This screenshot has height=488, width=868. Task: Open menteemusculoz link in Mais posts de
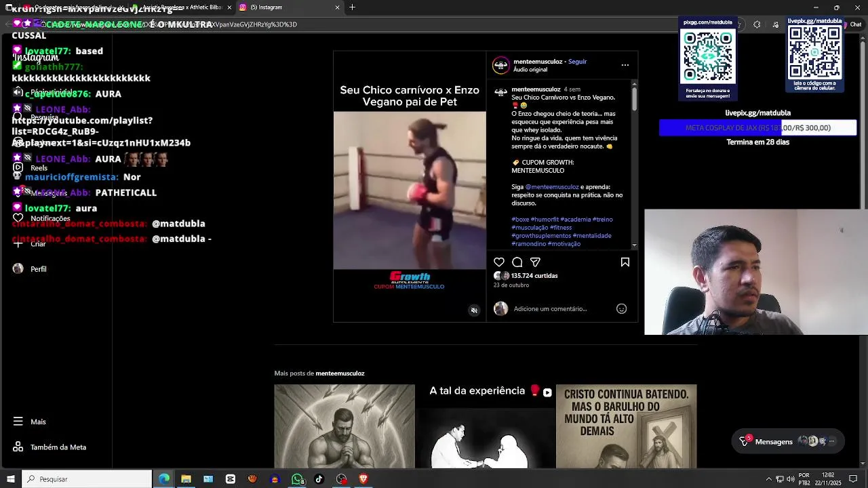point(340,373)
